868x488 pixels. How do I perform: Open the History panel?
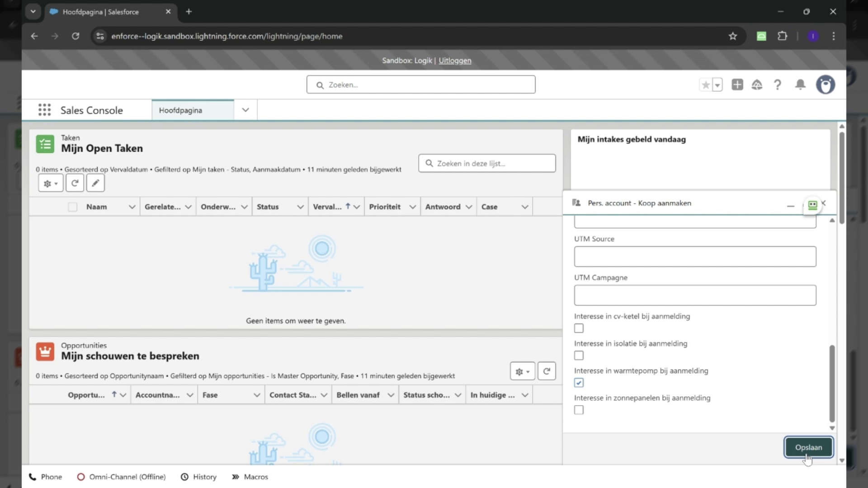pyautogui.click(x=205, y=477)
